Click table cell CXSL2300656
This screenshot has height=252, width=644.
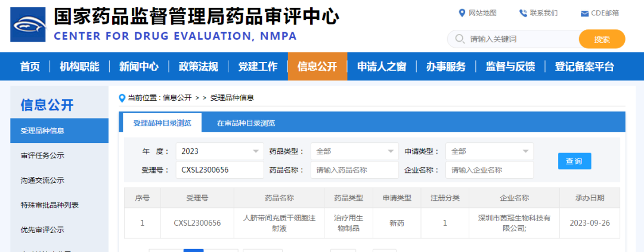pyautogui.click(x=197, y=223)
